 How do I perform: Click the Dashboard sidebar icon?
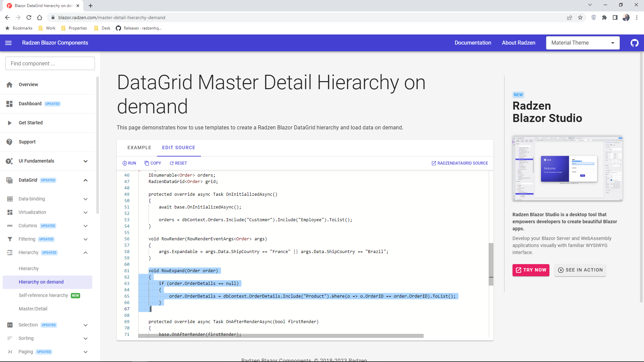[9, 104]
